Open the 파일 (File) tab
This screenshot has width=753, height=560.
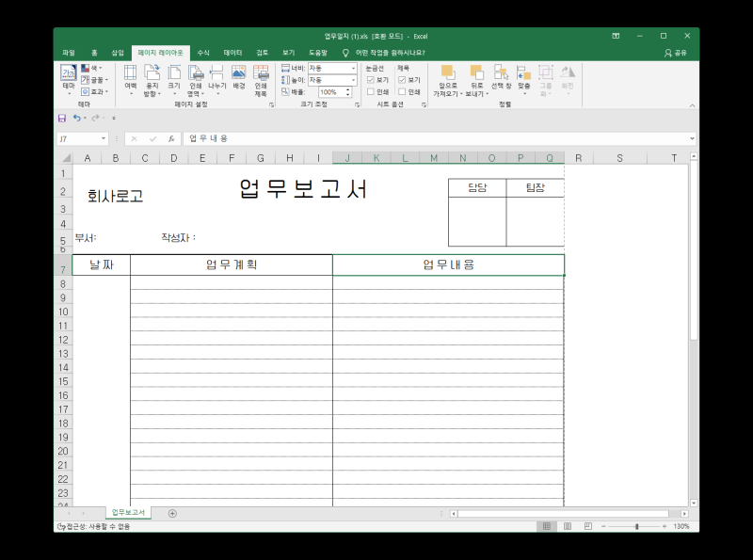(69, 53)
